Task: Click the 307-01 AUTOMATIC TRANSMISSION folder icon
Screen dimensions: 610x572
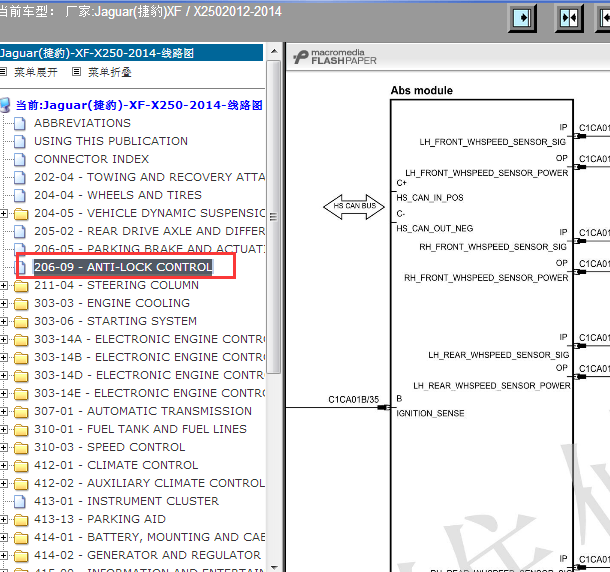Action: pos(21,412)
